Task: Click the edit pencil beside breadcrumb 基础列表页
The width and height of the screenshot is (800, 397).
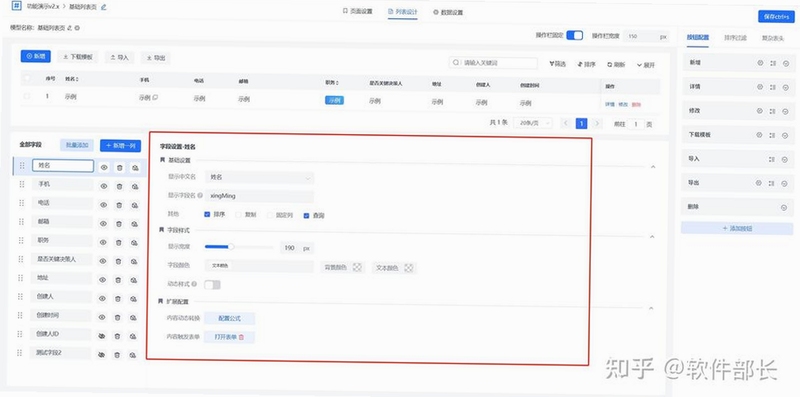Action: [x=104, y=7]
